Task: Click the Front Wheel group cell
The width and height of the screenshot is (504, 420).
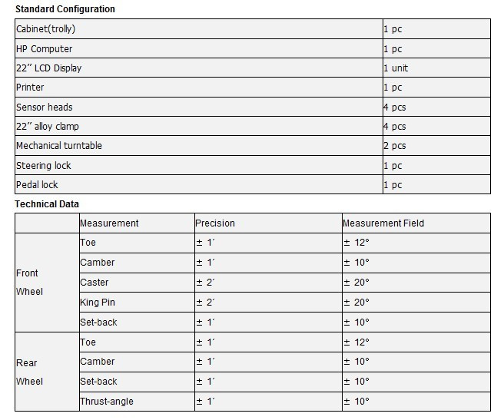Action: [48, 283]
